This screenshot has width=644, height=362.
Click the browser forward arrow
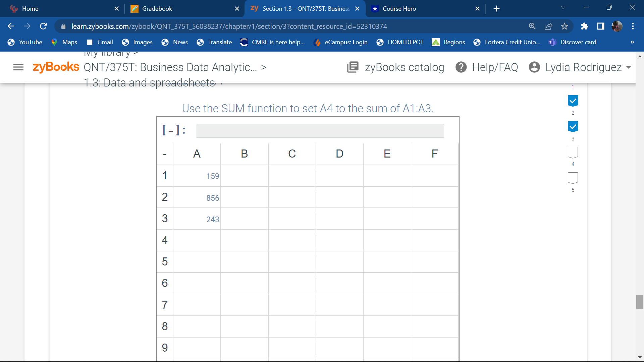pyautogui.click(x=27, y=26)
